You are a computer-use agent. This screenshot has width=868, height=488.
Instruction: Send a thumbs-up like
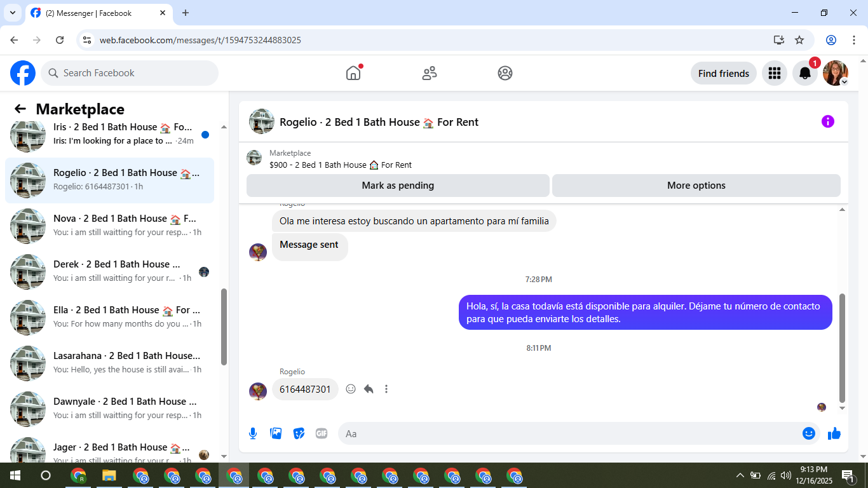834,433
